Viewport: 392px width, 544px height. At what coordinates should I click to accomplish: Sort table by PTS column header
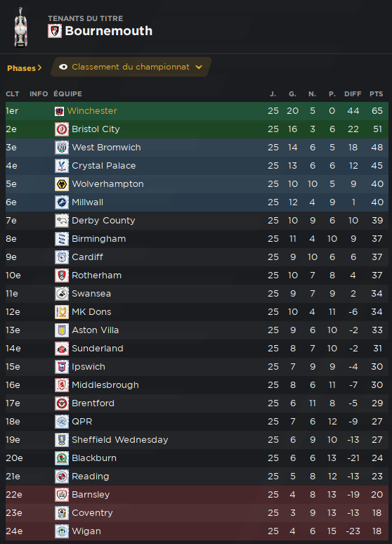click(x=376, y=94)
